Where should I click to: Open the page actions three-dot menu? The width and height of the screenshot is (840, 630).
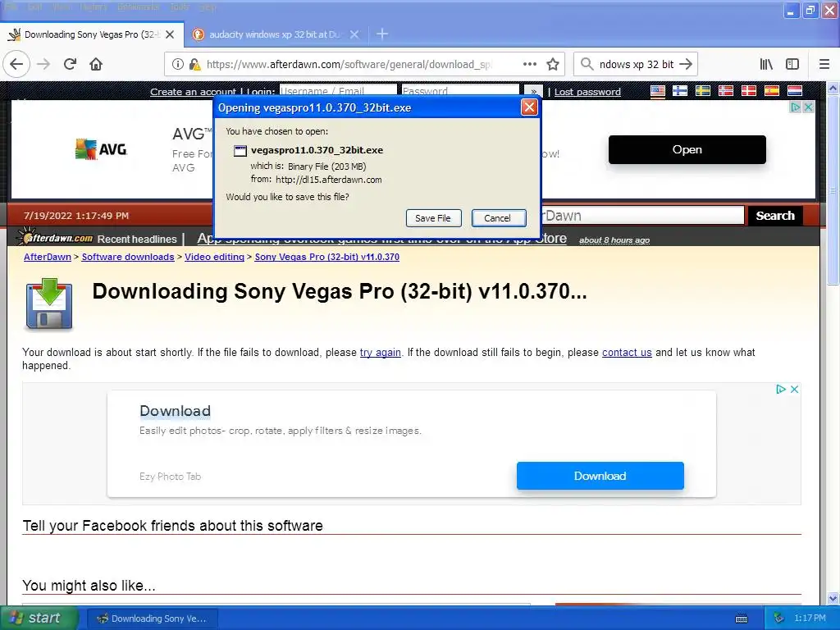[529, 64]
